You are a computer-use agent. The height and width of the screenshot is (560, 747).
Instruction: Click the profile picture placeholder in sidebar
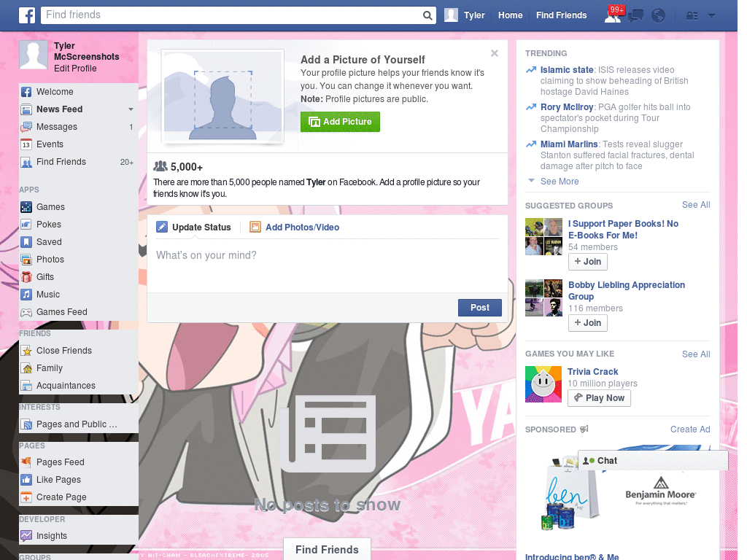(x=34, y=55)
